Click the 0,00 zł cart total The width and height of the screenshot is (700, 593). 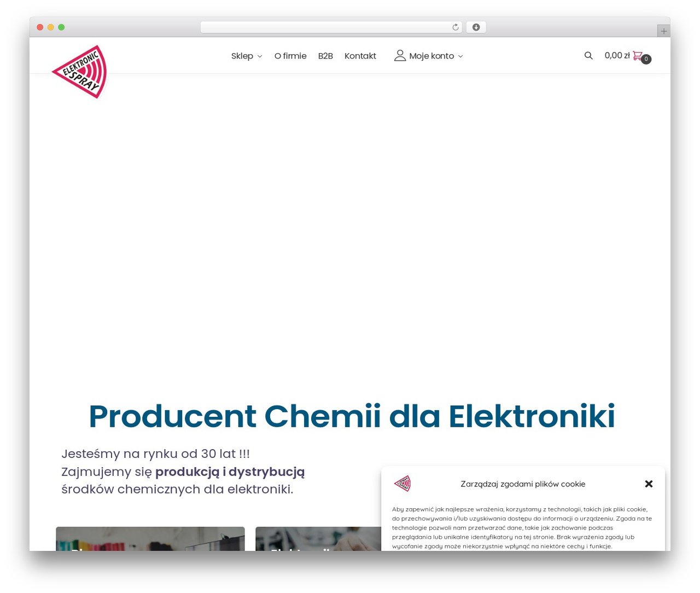[x=617, y=55]
